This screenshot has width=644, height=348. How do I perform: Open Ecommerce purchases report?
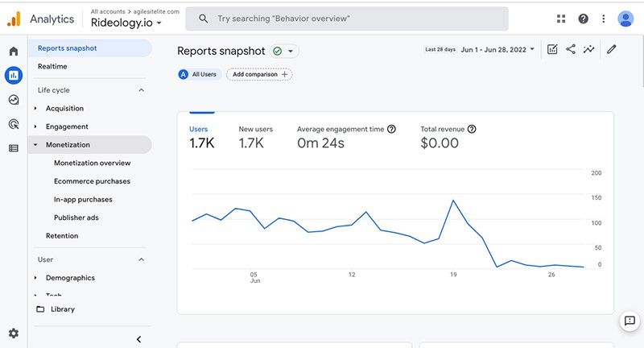click(x=92, y=181)
